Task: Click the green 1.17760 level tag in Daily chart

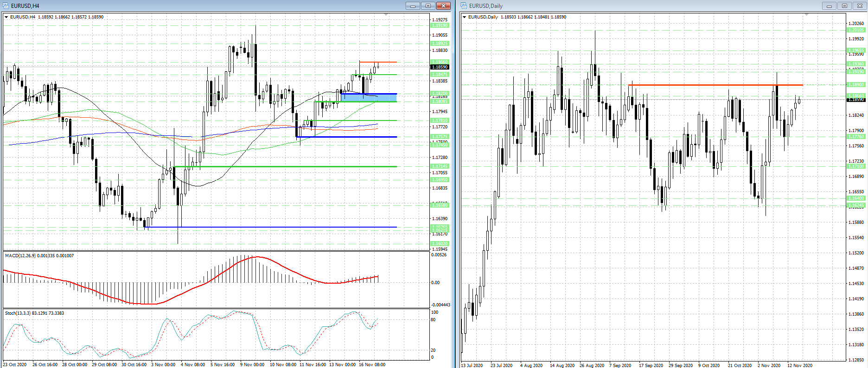Action: point(856,137)
